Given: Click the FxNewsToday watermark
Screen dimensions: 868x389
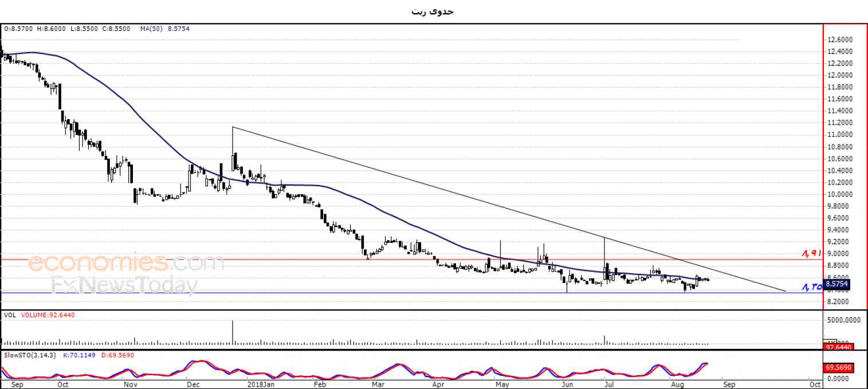Looking at the screenshot, I should [124, 285].
